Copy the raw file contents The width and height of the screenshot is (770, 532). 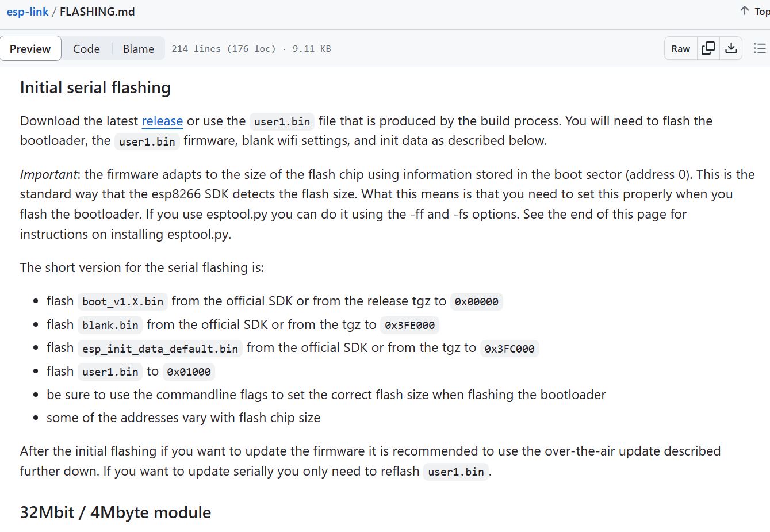708,48
